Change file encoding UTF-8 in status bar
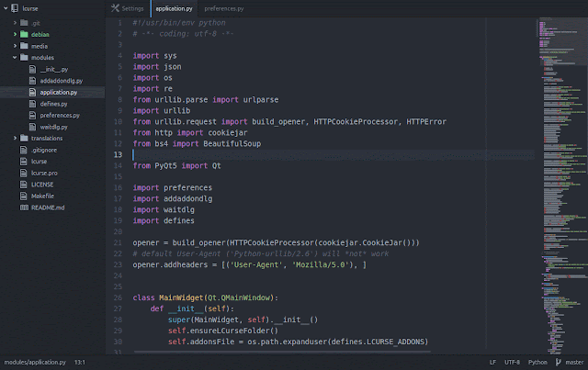This screenshot has width=588, height=370. [512, 362]
